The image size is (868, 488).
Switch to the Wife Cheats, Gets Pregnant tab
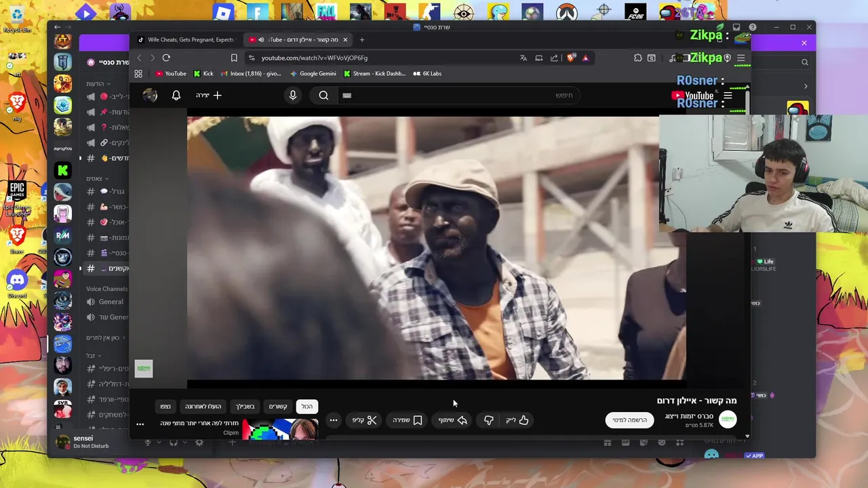(186, 39)
